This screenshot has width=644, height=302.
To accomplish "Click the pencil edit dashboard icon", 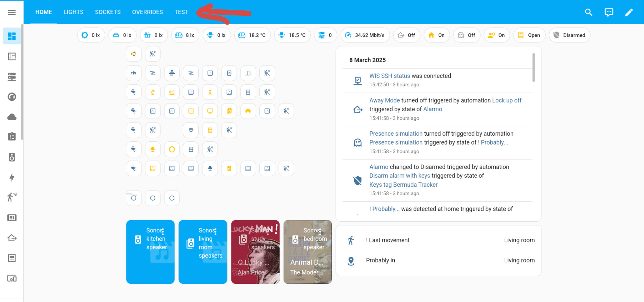I will click(x=629, y=12).
